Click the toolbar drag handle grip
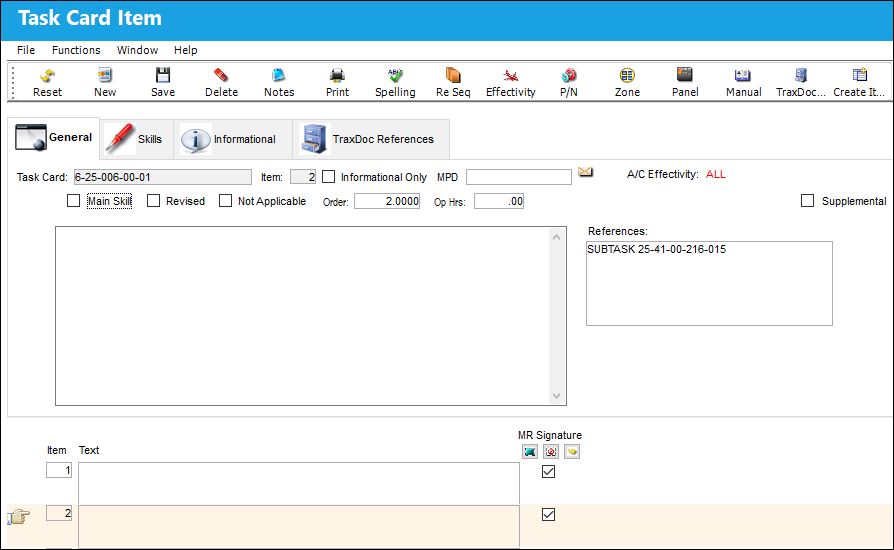Viewport: 894px width, 550px height. [x=13, y=82]
